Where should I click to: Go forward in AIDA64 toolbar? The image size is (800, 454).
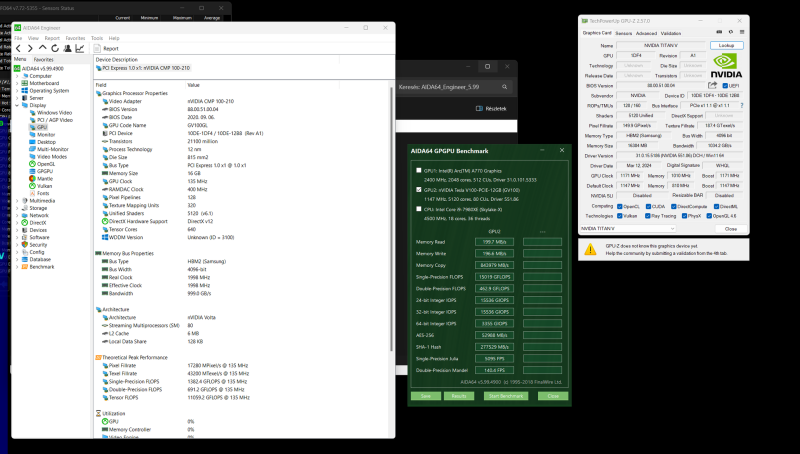click(x=30, y=48)
